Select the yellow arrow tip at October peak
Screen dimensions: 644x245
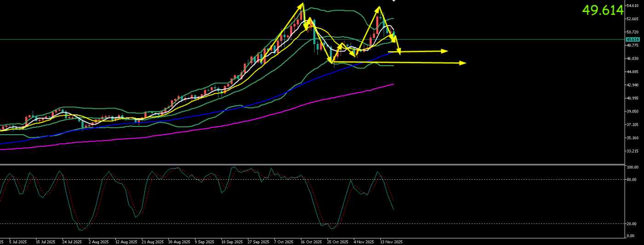[x=302, y=5]
